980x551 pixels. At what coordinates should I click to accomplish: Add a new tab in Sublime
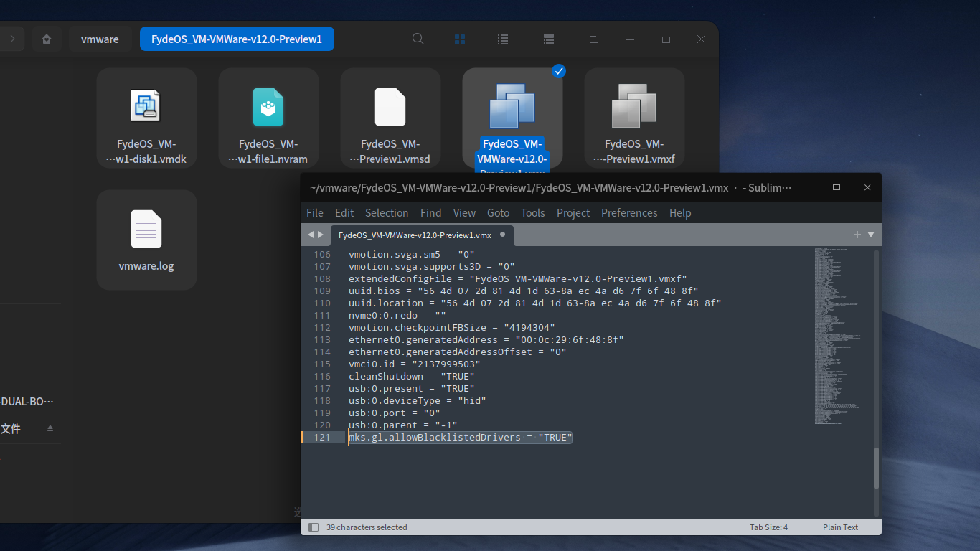pos(857,235)
